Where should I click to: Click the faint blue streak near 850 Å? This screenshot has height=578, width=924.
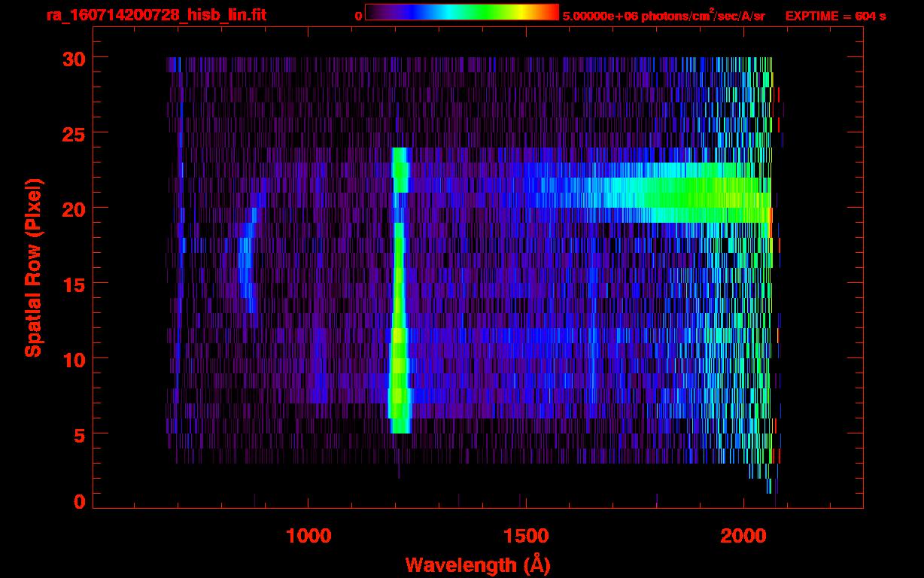pos(245,271)
